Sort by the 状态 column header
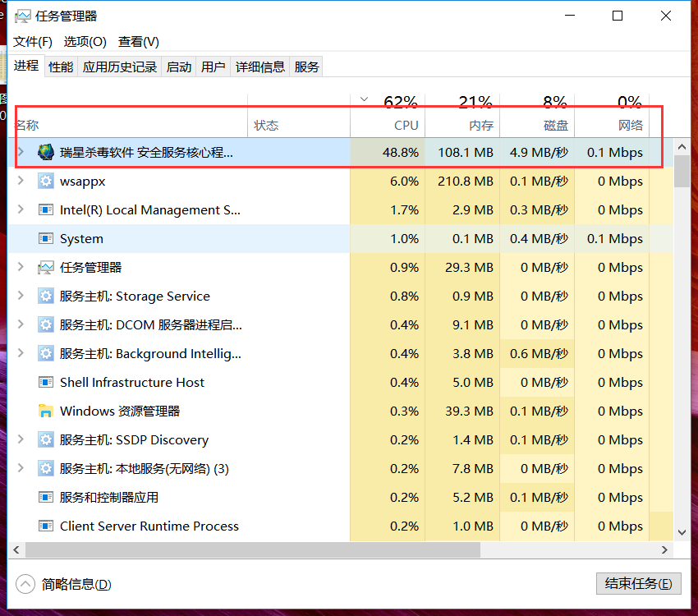The width and height of the screenshot is (698, 616). coord(299,115)
